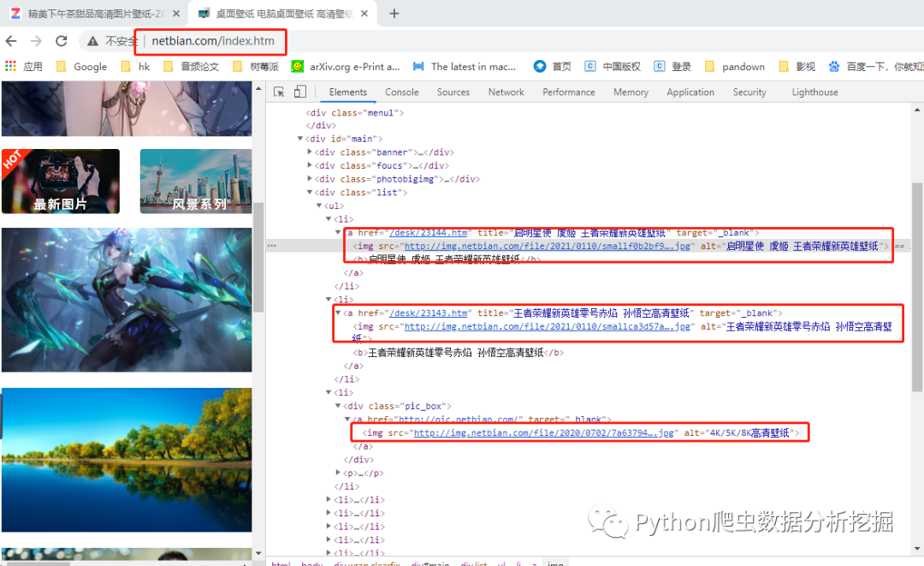Go forward in browser history
This screenshot has height=566, width=924.
[36, 41]
